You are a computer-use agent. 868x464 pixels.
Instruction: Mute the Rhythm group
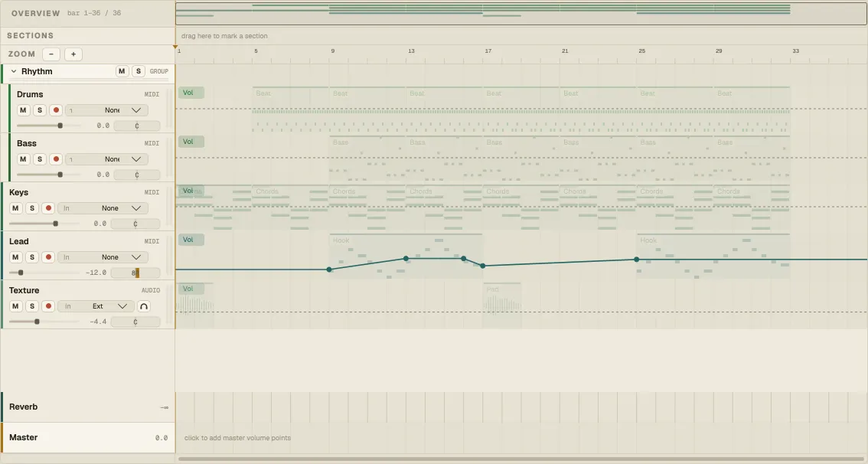point(122,71)
